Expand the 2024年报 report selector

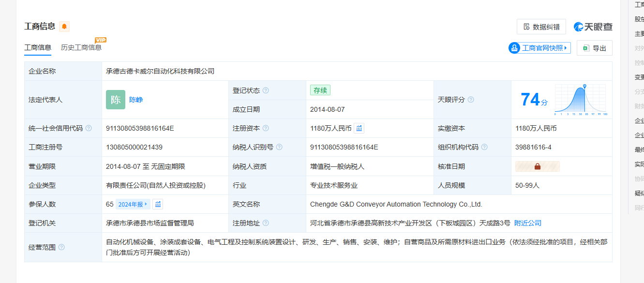click(x=133, y=204)
